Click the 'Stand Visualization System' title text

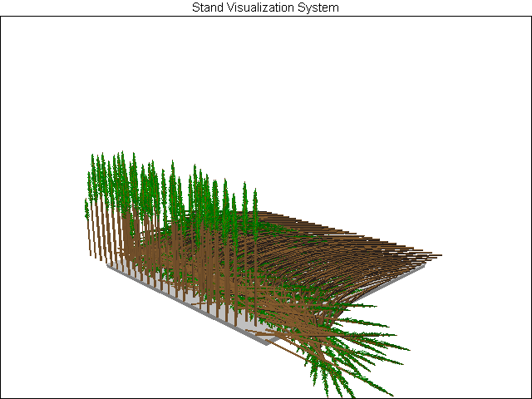[x=265, y=7]
